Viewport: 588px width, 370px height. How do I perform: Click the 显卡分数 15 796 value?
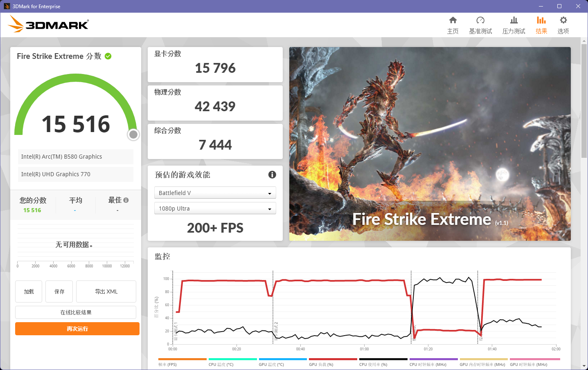pos(215,68)
